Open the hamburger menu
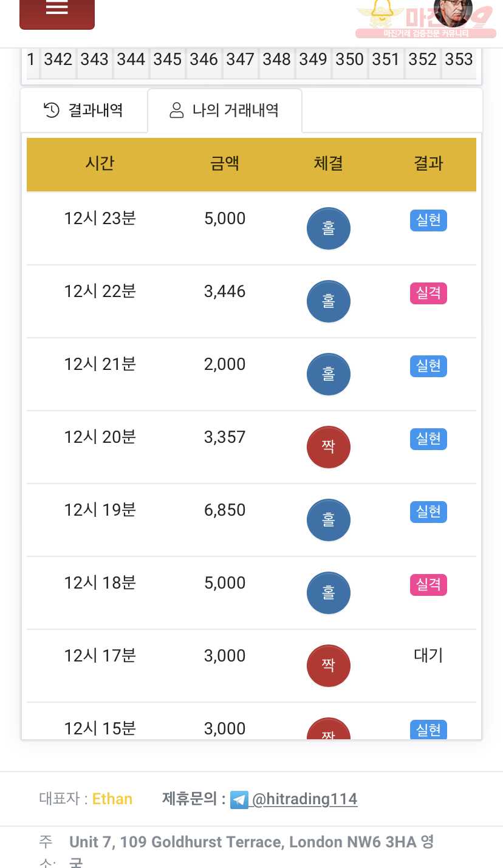The height and width of the screenshot is (868, 503). click(57, 11)
